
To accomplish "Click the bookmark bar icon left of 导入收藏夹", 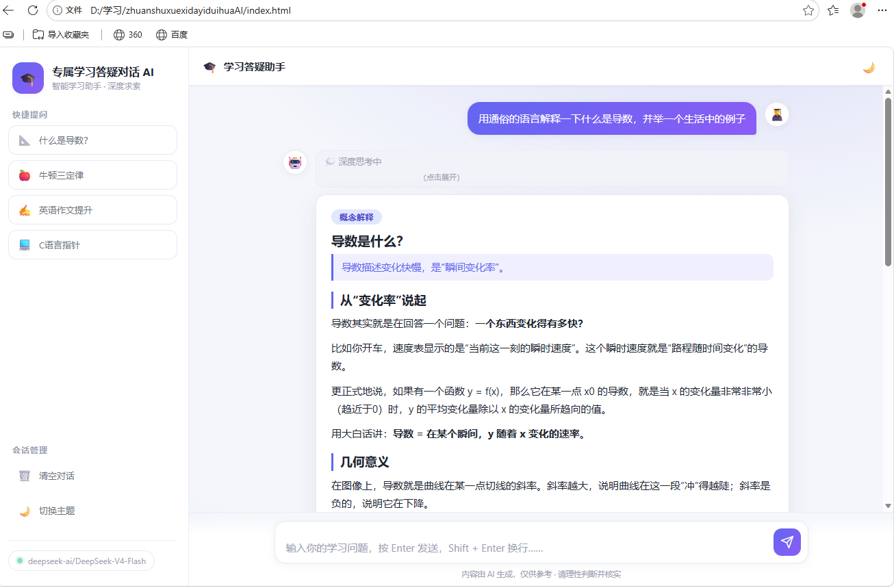I will click(8, 34).
